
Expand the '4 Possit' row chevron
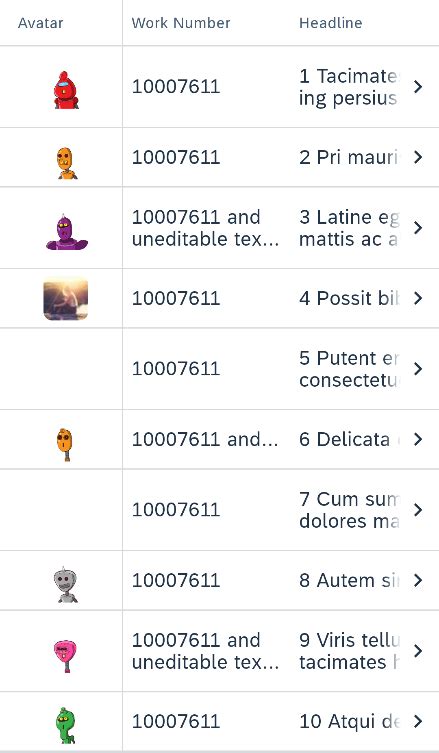418,298
